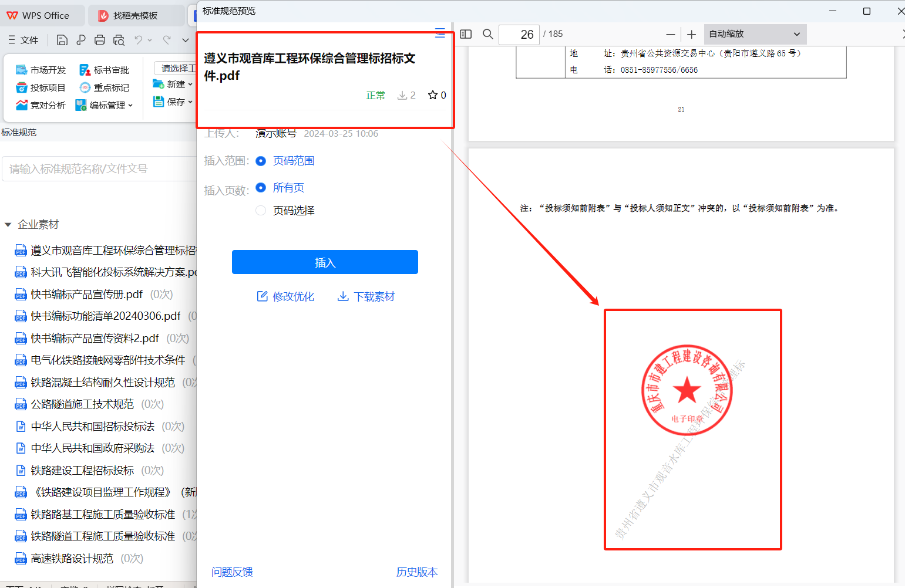Zoom out with the minus icon

670,35
